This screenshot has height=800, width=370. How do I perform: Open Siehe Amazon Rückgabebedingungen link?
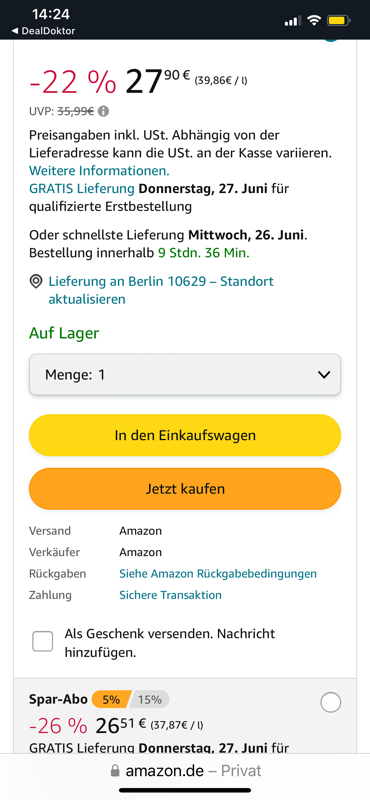[218, 573]
